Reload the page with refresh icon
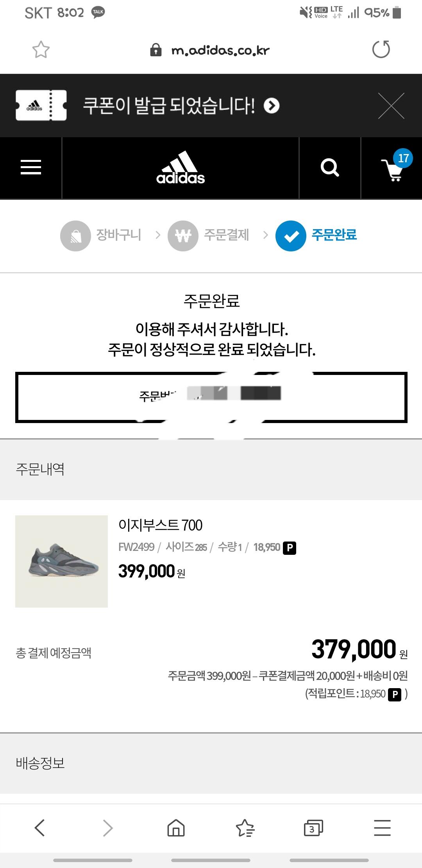 381,49
